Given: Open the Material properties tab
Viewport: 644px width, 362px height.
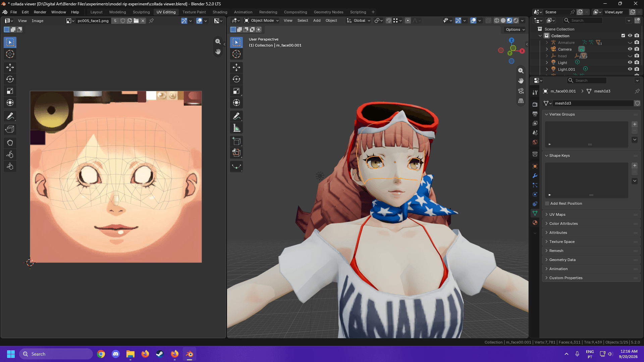Looking at the screenshot, I should 535,223.
